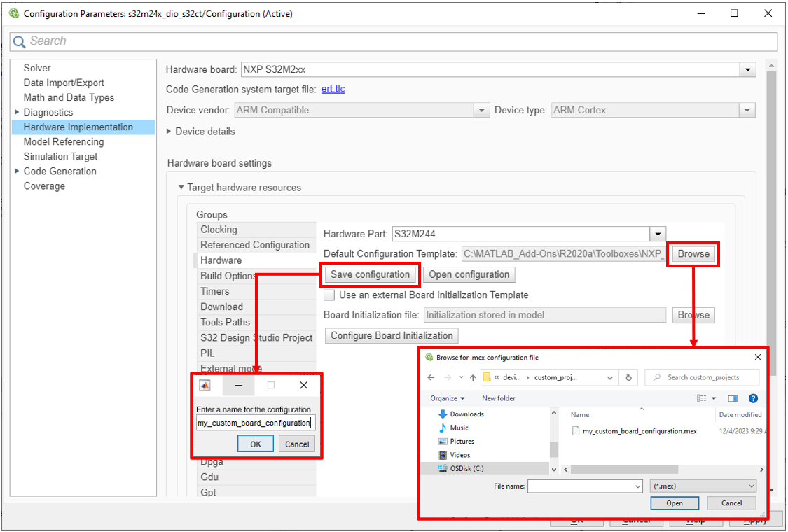
Task: Open the Timers group
Action: (256, 291)
